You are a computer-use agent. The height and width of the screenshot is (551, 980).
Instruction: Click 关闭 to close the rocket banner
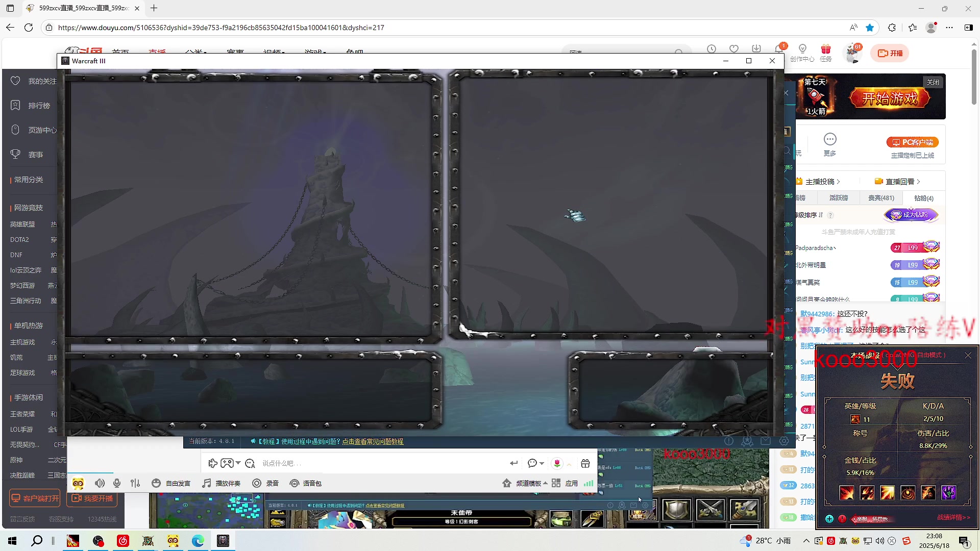[x=933, y=82]
